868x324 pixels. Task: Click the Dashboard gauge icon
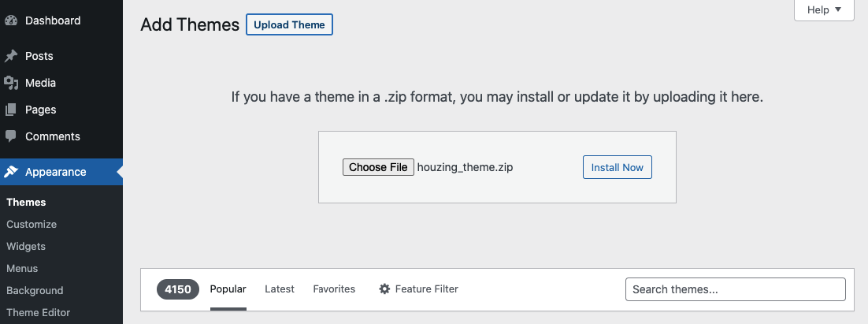tap(11, 20)
